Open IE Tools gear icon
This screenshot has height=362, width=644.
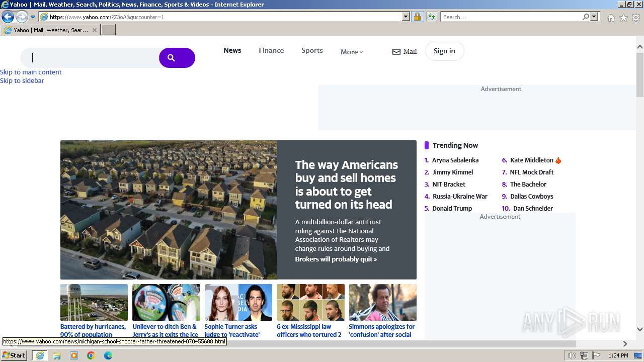pyautogui.click(x=636, y=18)
